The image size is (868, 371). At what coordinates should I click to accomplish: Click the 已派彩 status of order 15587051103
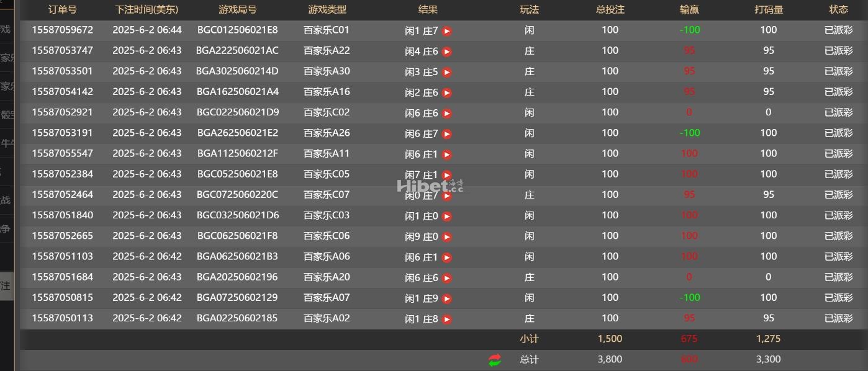(838, 256)
